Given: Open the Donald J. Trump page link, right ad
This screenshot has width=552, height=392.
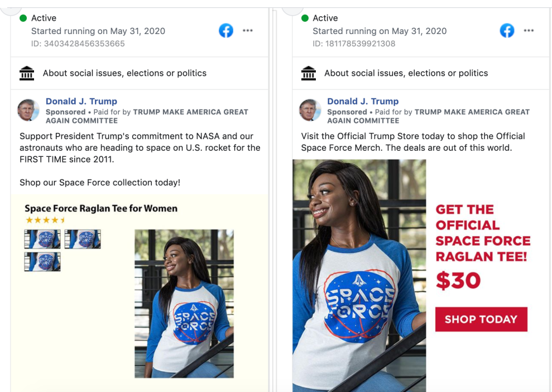Looking at the screenshot, I should [x=363, y=101].
